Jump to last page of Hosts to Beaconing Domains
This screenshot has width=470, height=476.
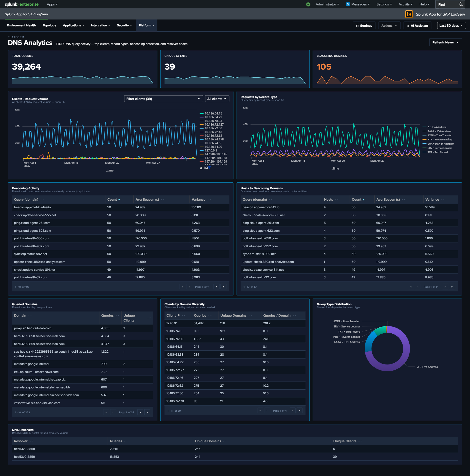452,287
